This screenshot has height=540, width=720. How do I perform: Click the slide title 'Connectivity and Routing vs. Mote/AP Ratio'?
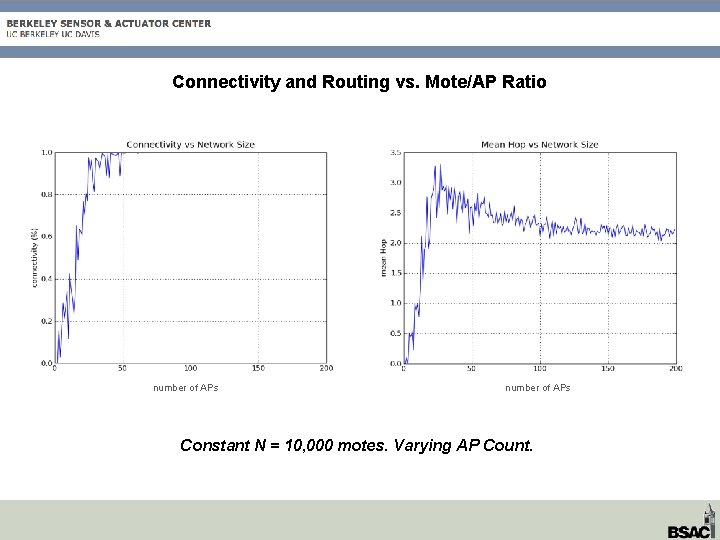pos(359,82)
